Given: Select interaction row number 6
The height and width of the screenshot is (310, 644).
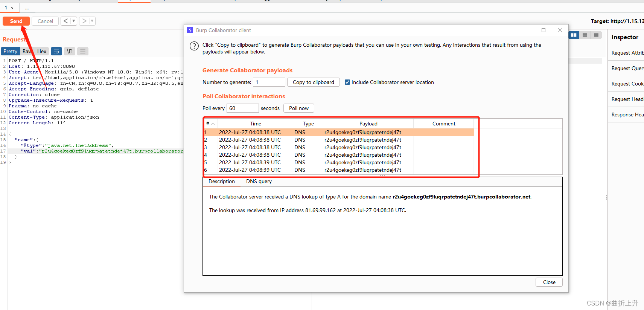Looking at the screenshot, I should coord(339,170).
